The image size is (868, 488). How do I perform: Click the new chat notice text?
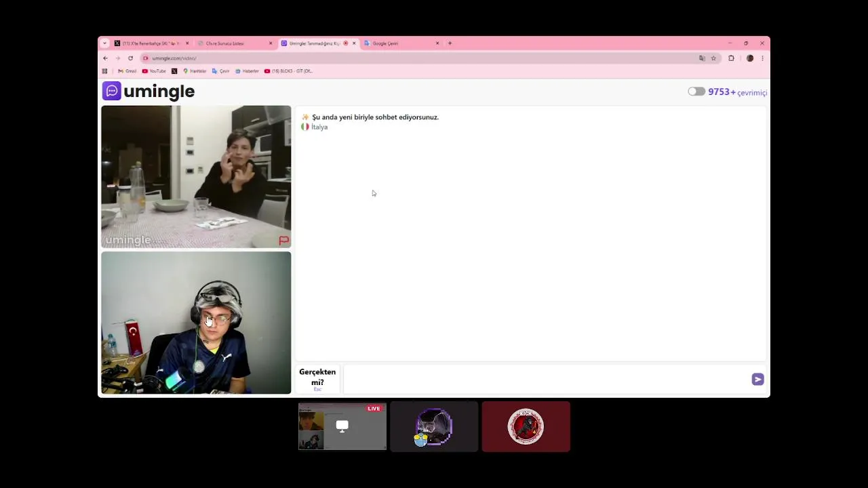click(x=375, y=117)
